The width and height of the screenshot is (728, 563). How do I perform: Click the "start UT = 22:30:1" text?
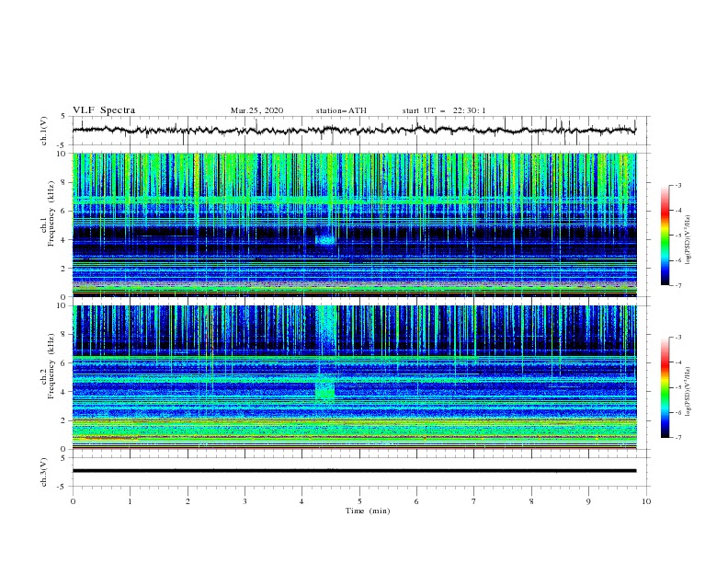[443, 110]
